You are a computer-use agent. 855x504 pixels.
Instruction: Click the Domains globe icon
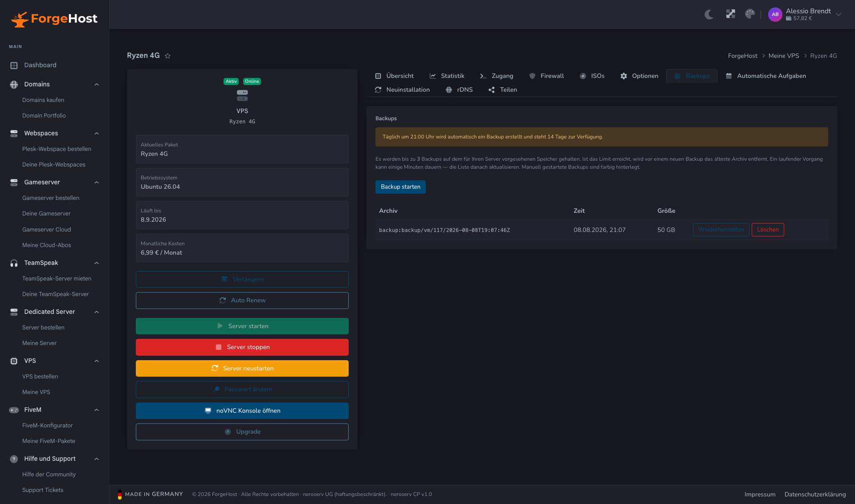[14, 85]
